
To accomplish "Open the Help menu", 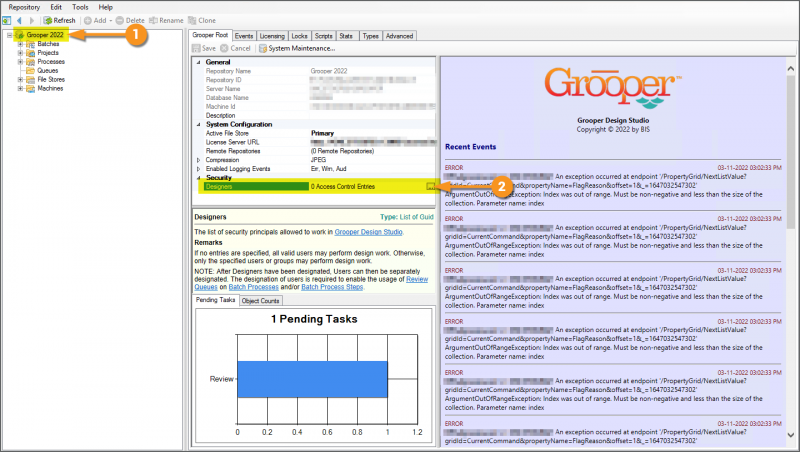I will click(x=106, y=7).
